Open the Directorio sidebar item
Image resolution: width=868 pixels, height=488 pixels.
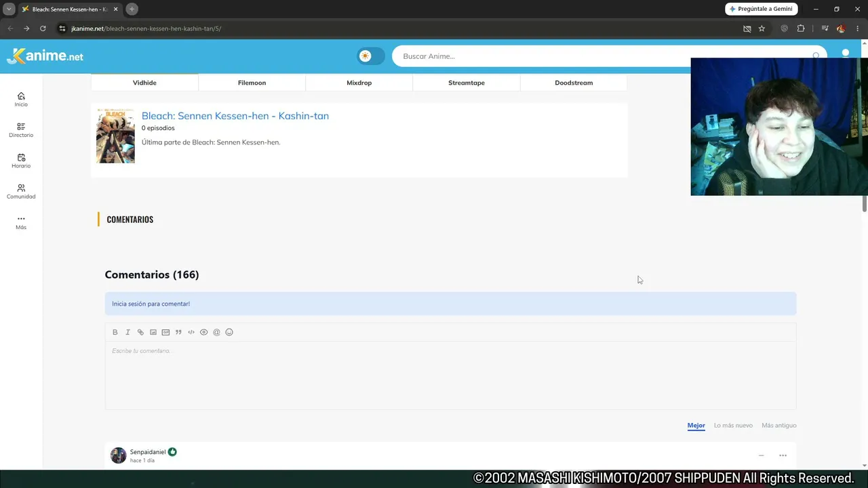pyautogui.click(x=21, y=130)
